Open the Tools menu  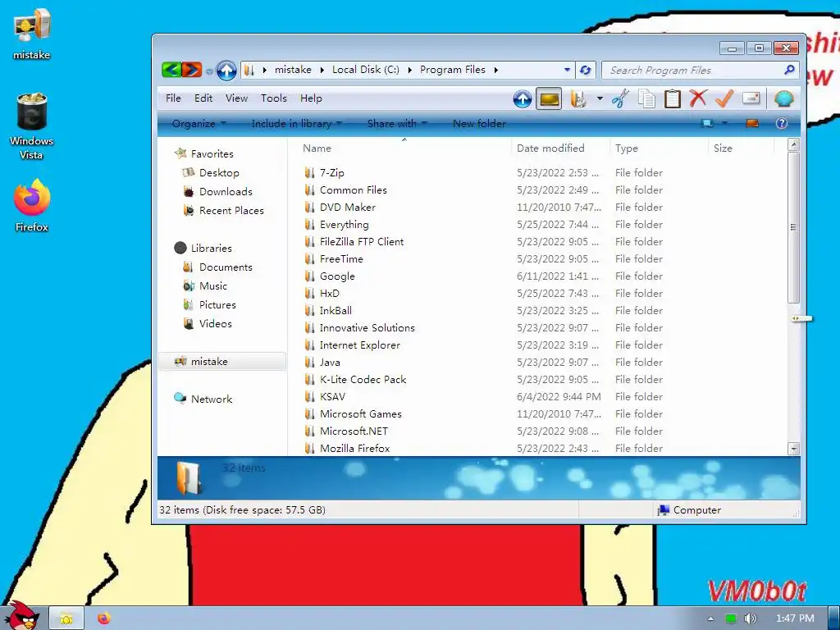(274, 98)
